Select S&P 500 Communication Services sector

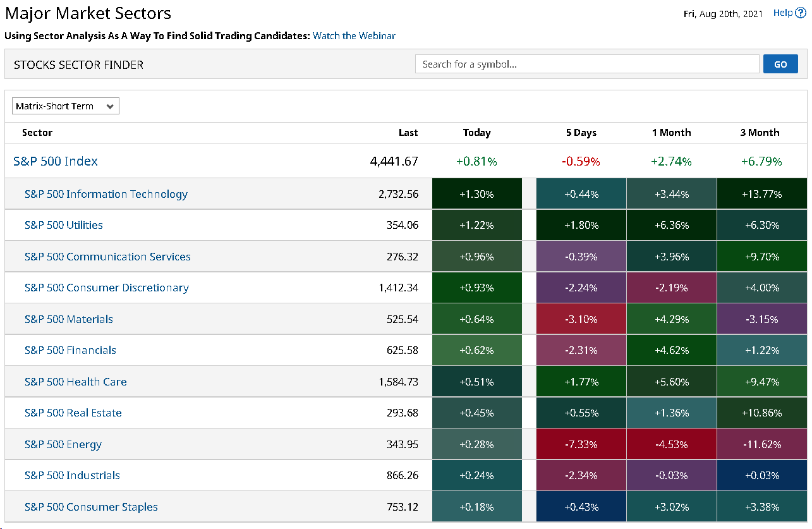[107, 257]
